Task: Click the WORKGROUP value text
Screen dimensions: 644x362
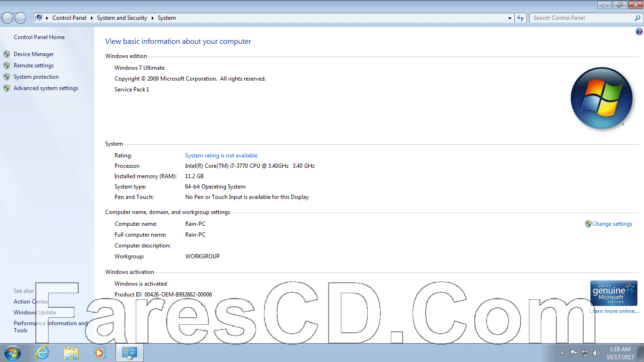Action: tap(202, 256)
